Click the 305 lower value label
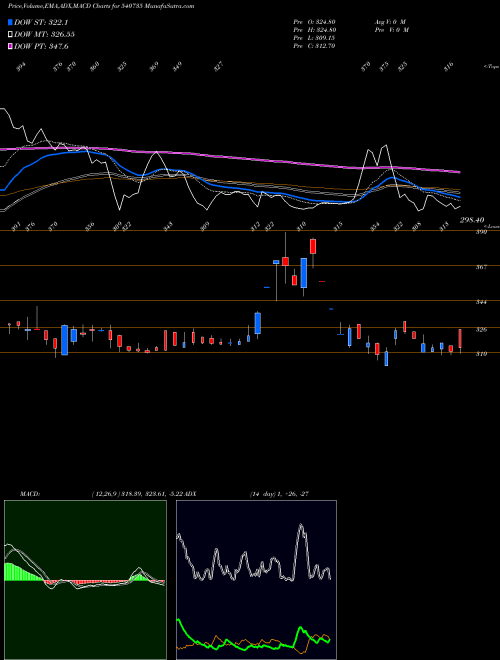 click(x=416, y=226)
